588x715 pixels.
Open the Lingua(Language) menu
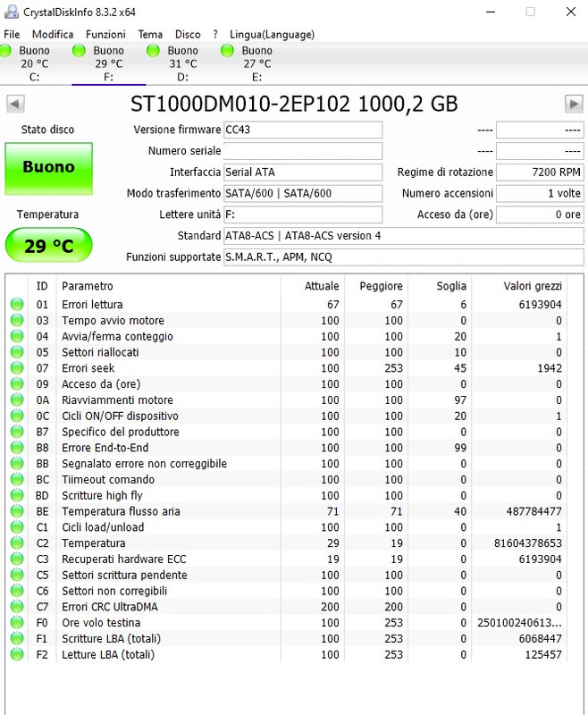pos(272,34)
